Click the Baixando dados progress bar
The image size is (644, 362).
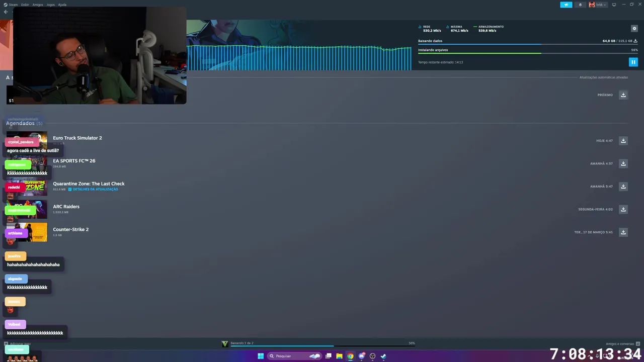click(528, 44)
